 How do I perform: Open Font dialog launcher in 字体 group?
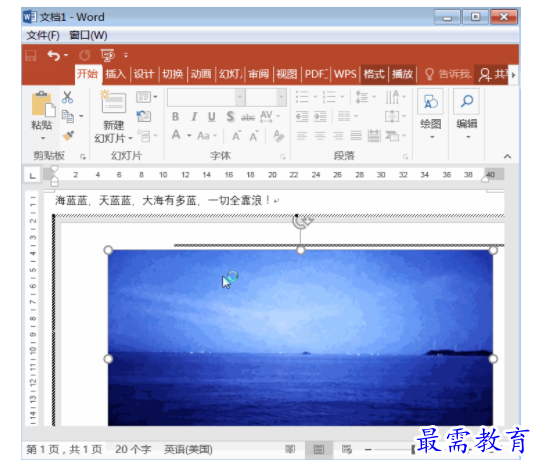[x=283, y=157]
